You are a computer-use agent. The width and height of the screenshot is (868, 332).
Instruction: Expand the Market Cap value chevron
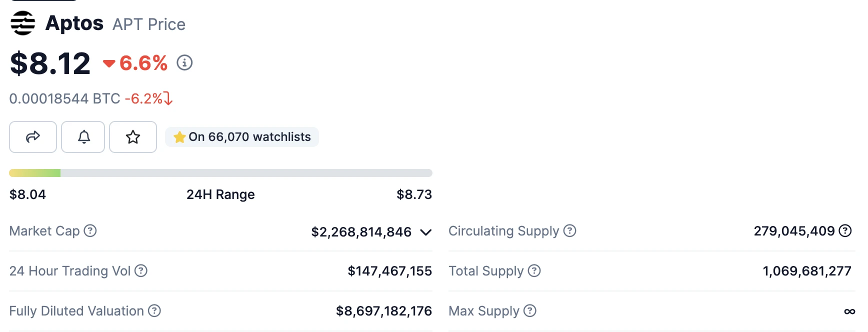425,232
